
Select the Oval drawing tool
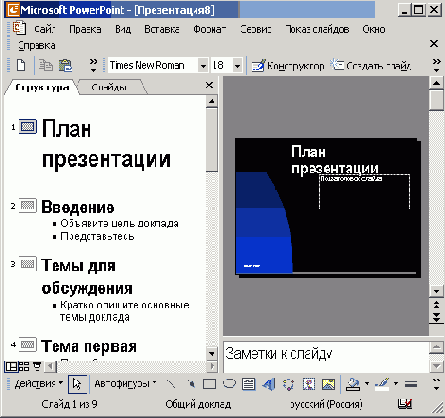pyautogui.click(x=229, y=384)
